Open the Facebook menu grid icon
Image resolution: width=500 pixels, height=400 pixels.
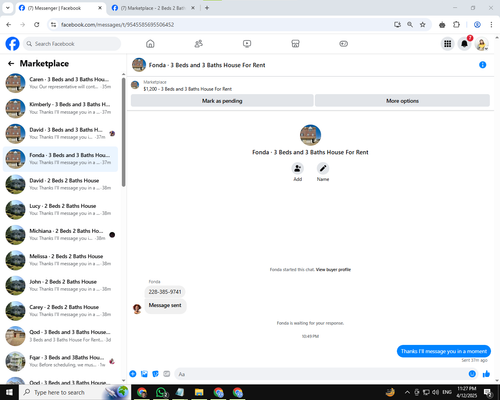tap(448, 44)
